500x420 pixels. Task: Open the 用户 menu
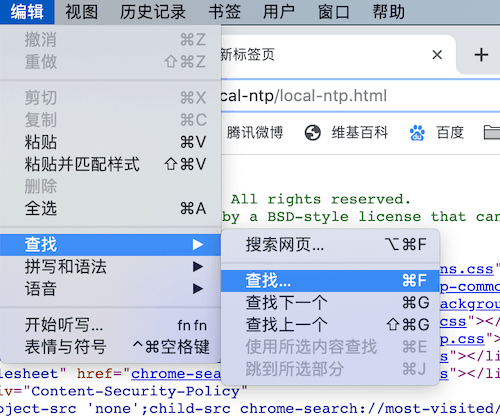point(279,12)
